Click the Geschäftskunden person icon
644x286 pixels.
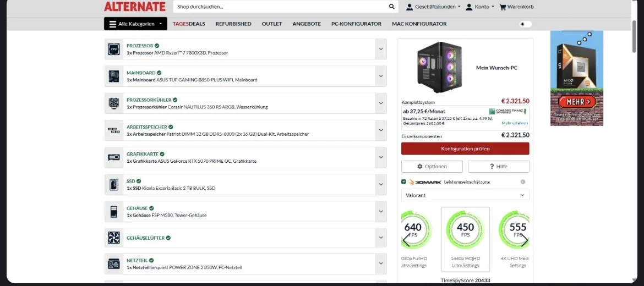click(410, 7)
